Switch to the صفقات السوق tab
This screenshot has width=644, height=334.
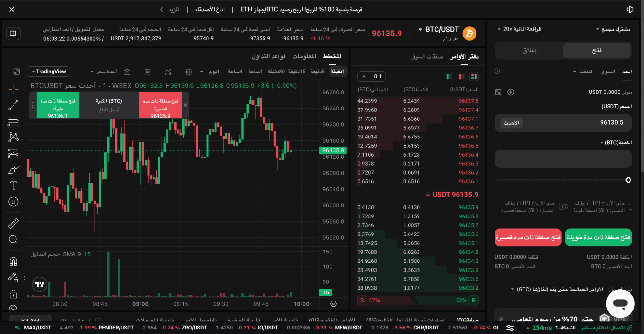[428, 56]
